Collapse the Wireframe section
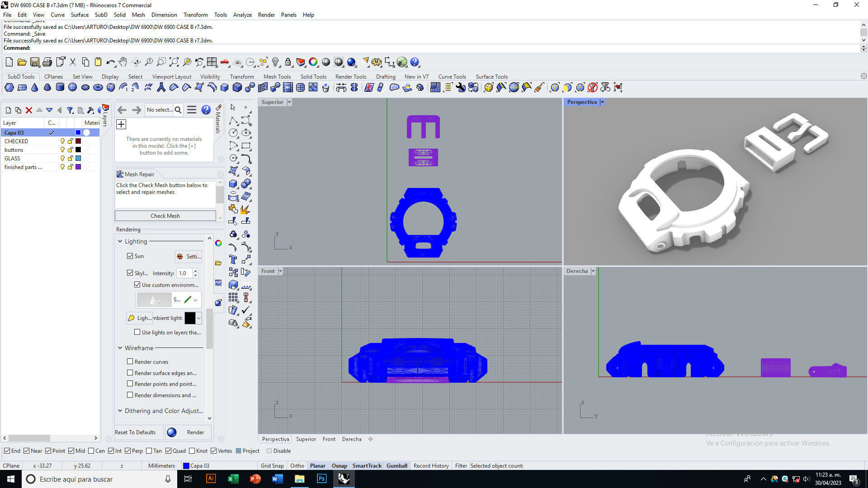This screenshot has width=868, height=488. tap(120, 348)
